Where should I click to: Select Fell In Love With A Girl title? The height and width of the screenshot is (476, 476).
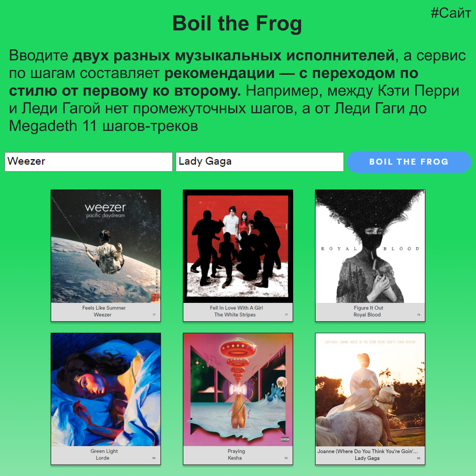236,308
